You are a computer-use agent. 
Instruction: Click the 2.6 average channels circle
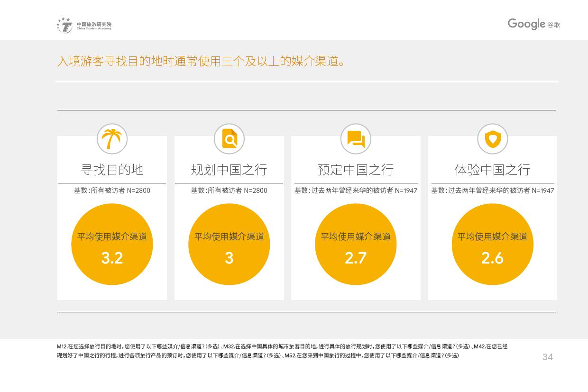tap(492, 245)
